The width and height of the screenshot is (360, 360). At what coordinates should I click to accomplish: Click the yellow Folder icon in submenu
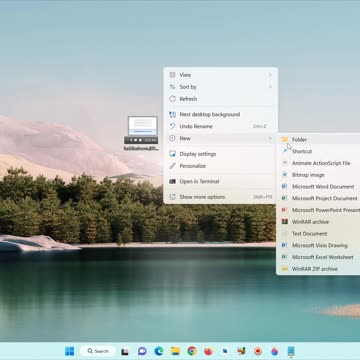click(285, 139)
